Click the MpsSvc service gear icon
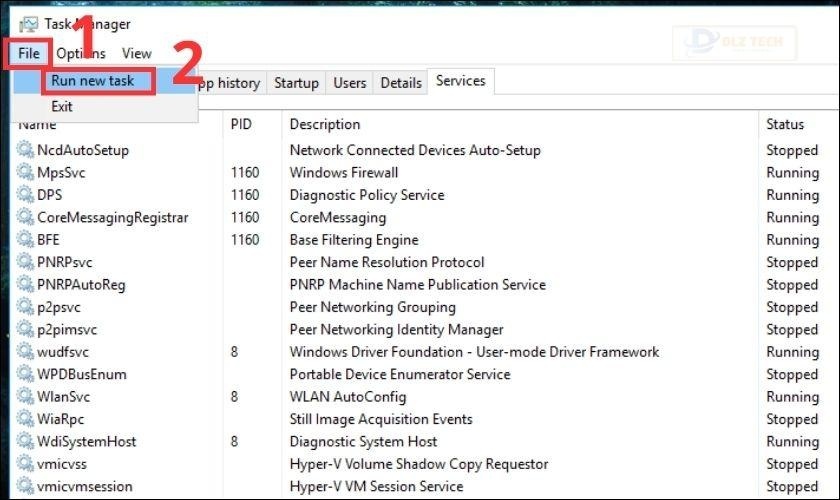 coord(25,172)
